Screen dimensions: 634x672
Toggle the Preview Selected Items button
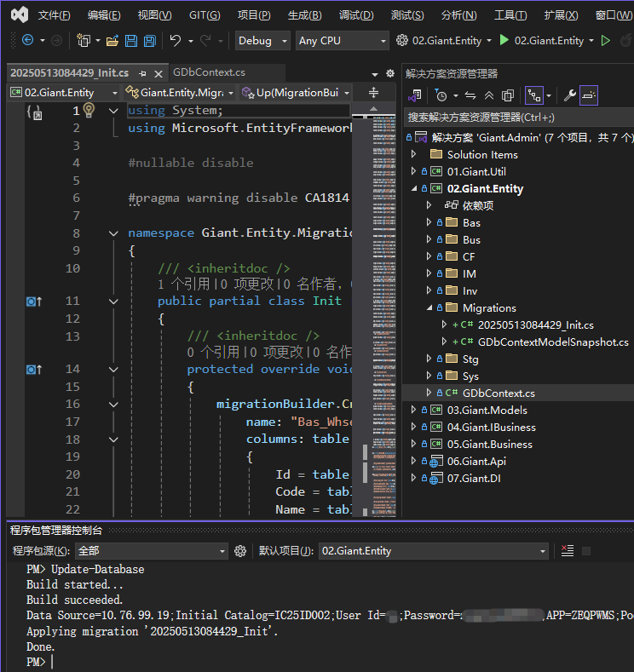point(590,95)
